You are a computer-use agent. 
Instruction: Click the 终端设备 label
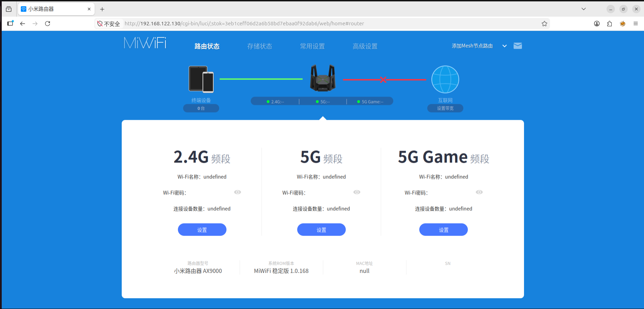pos(201,100)
